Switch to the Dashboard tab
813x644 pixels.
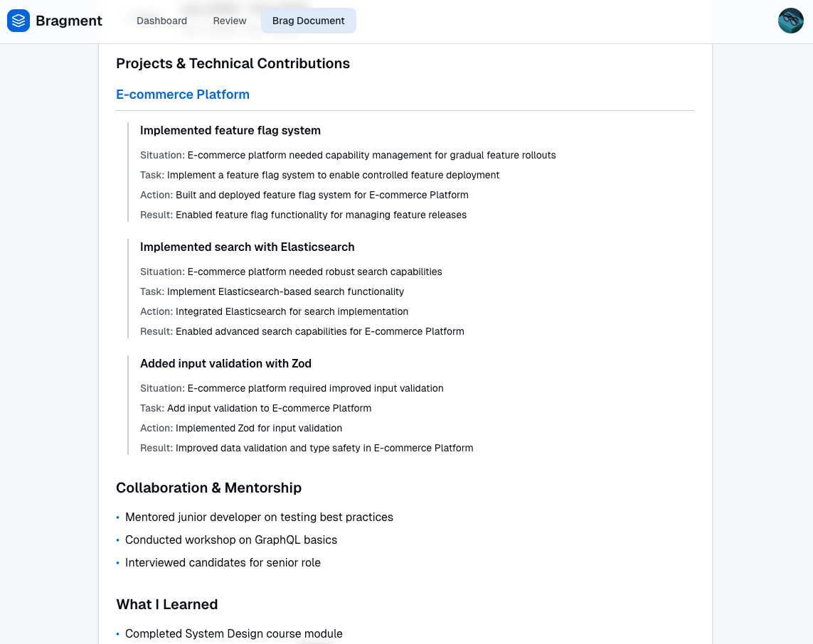click(x=161, y=21)
